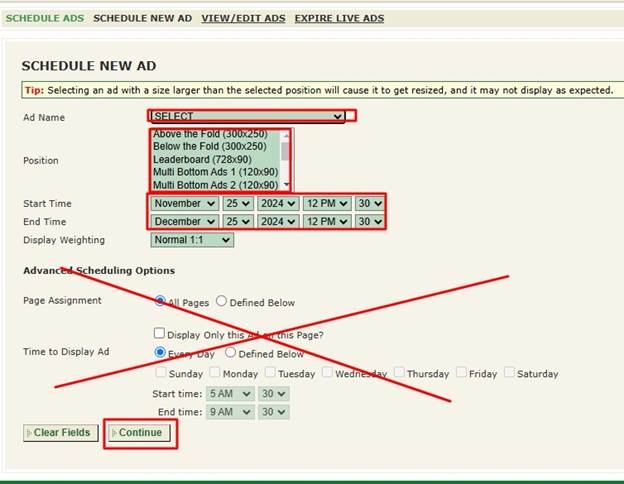Check the Sunday checkbox
Viewport: 624px width, 484px height.
161,372
